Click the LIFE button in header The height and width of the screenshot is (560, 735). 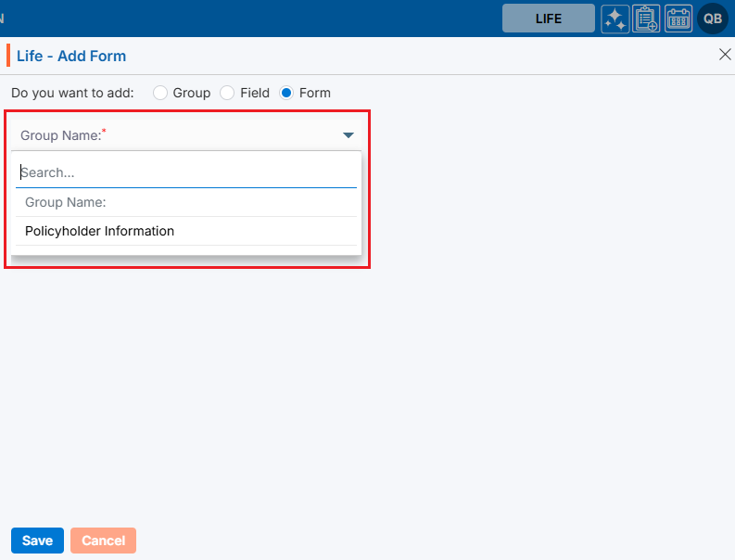pyautogui.click(x=549, y=19)
